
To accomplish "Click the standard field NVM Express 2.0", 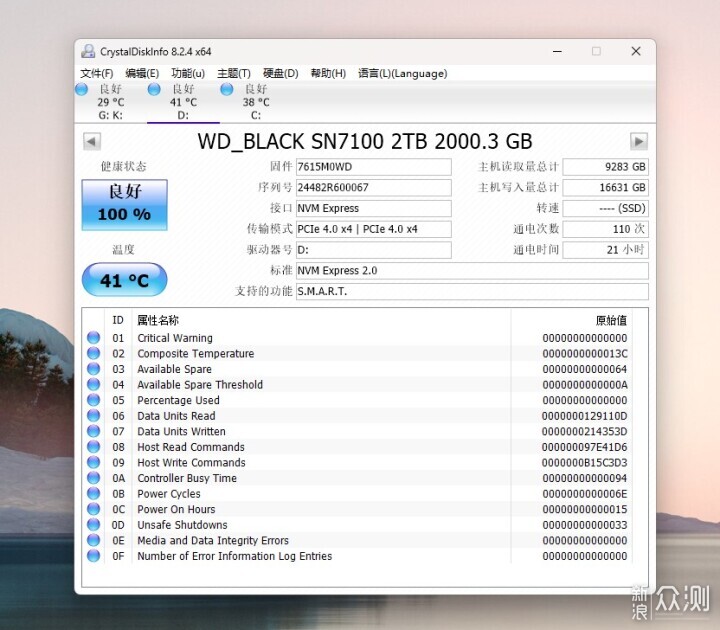I will (472, 270).
